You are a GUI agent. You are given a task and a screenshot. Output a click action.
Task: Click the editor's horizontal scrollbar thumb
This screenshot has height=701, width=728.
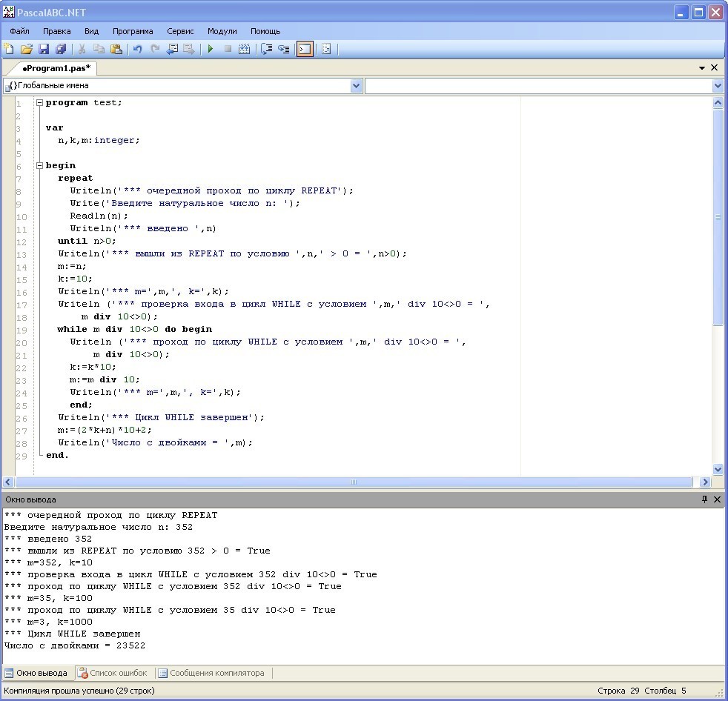pyautogui.click(x=353, y=482)
